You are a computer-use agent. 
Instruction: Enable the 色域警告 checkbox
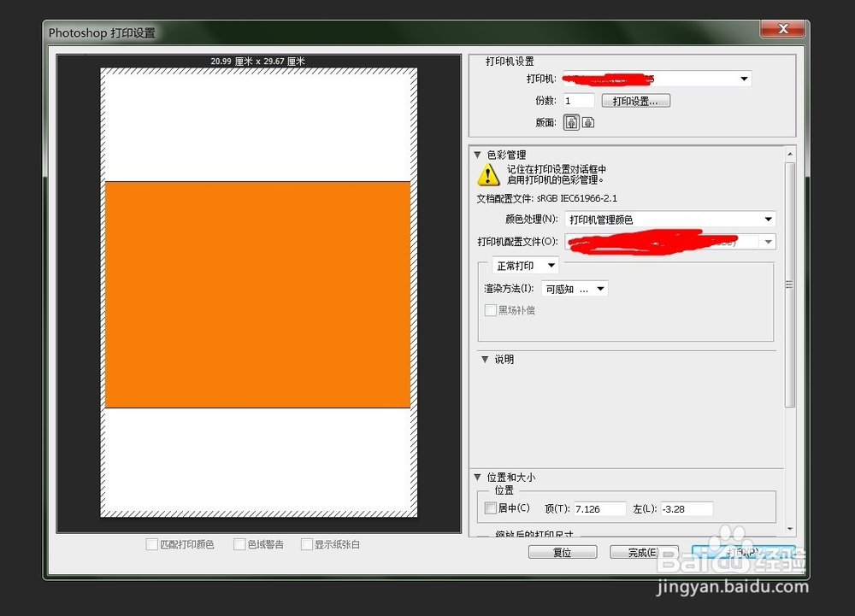[x=239, y=544]
